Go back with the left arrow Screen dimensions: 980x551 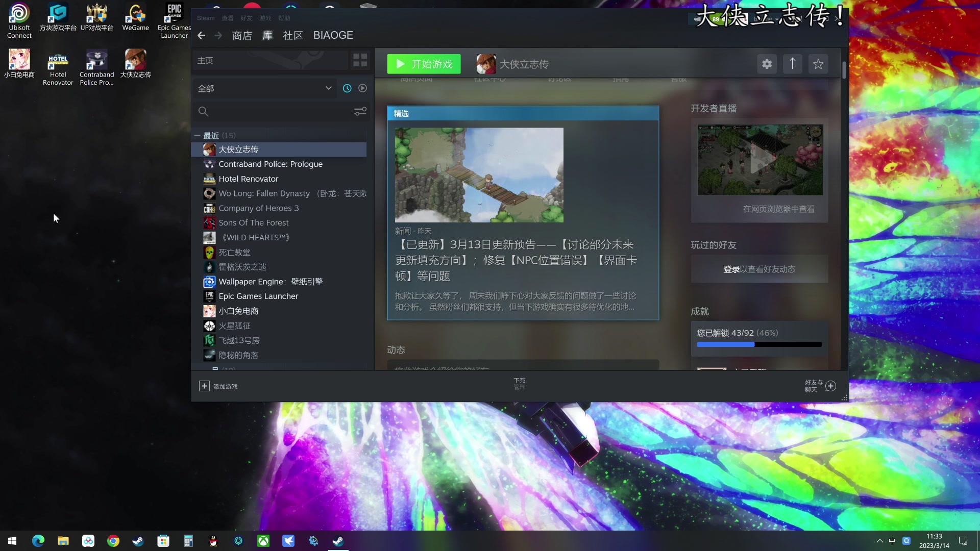tap(201, 35)
